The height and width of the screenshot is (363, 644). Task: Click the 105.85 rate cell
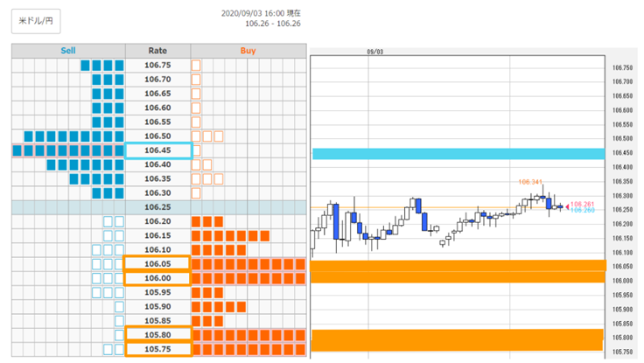coord(157,321)
